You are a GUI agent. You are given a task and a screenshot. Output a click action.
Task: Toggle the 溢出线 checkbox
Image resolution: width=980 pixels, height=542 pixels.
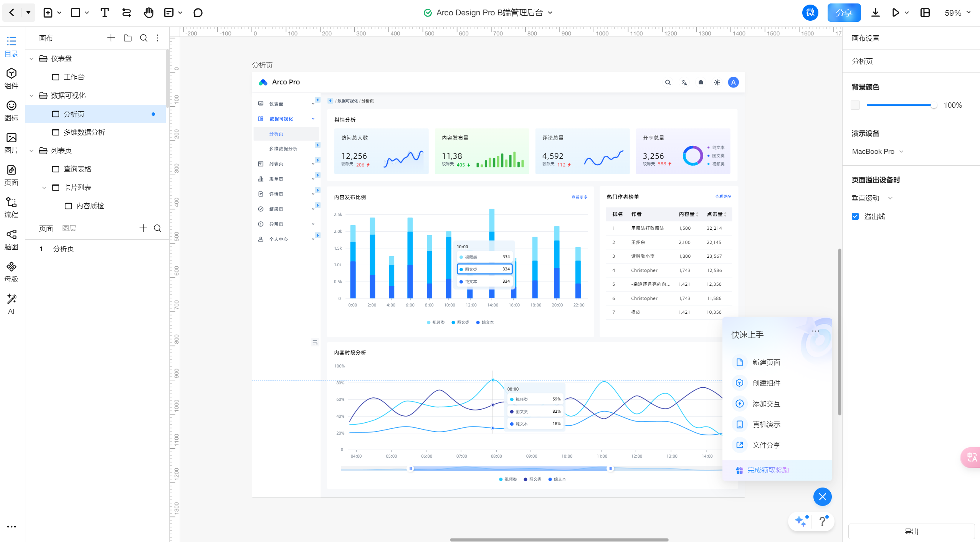click(855, 217)
